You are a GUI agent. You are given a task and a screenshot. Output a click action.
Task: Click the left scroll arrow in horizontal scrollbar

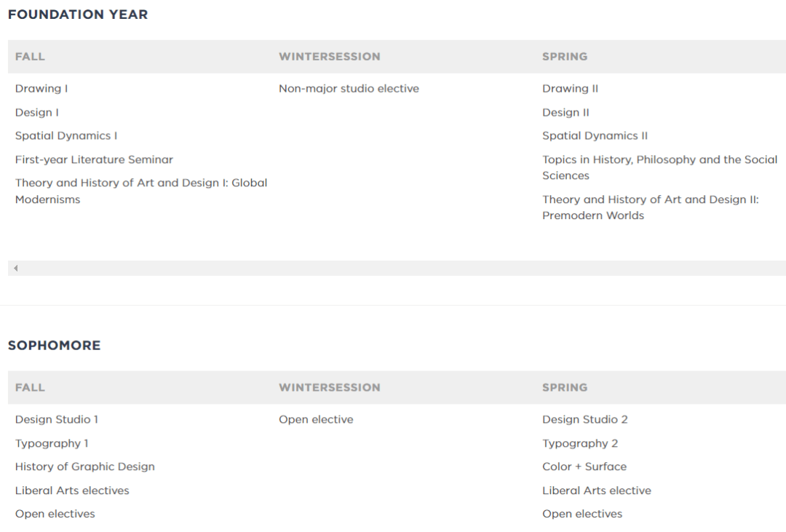[x=15, y=269]
